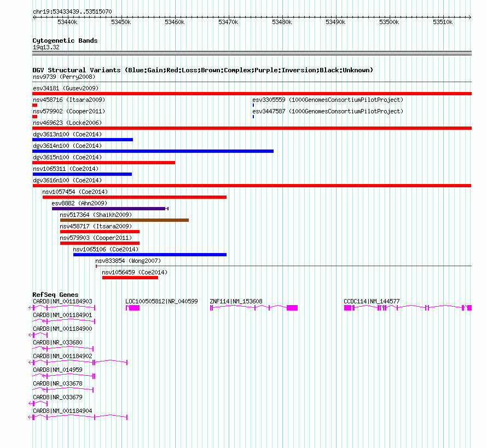Click the CARD8 NM_001184904 transcript glyph

78,417
